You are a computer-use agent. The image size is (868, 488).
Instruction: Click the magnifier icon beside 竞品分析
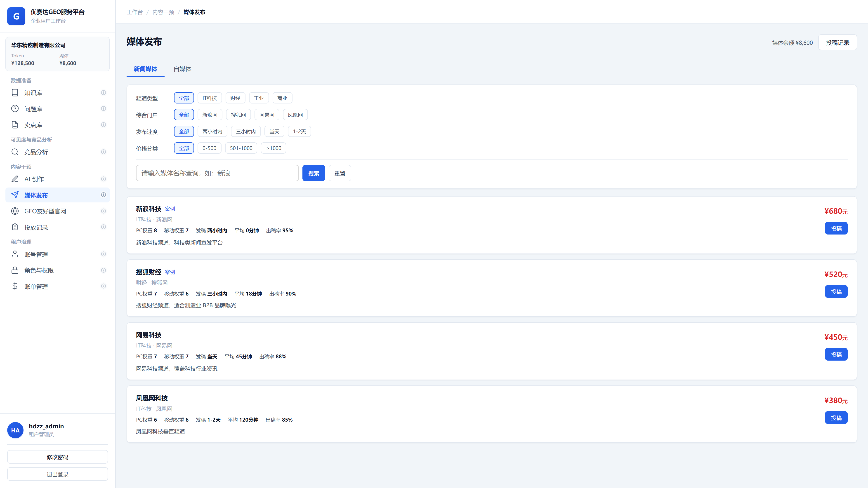[15, 152]
